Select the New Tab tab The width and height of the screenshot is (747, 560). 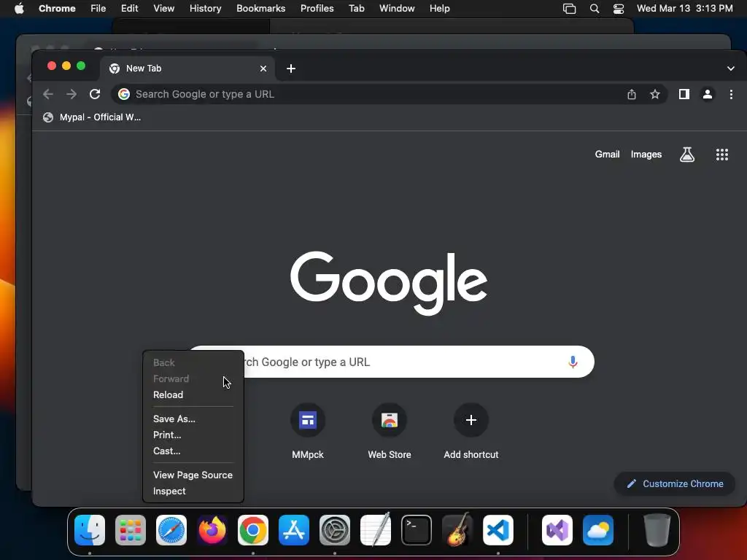(x=187, y=69)
